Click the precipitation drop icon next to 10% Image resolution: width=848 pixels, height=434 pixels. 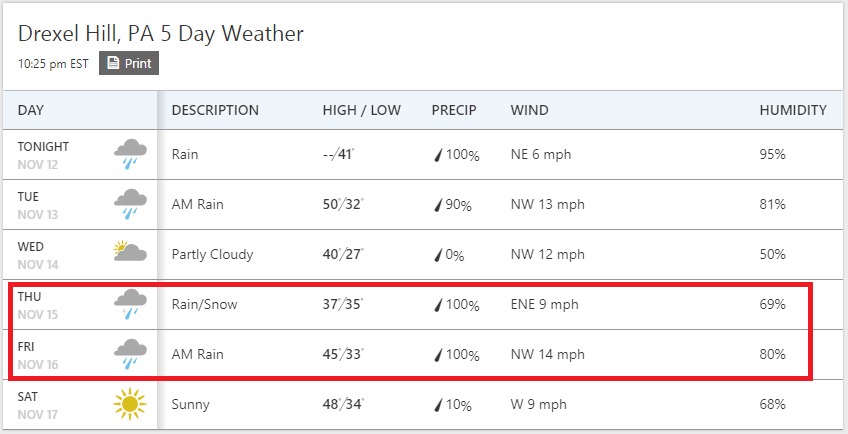click(439, 405)
